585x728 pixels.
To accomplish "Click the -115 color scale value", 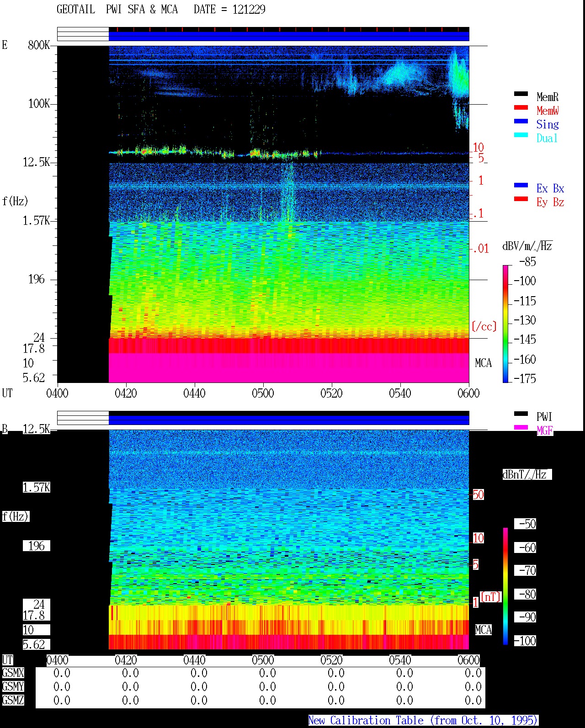I will coord(525,301).
